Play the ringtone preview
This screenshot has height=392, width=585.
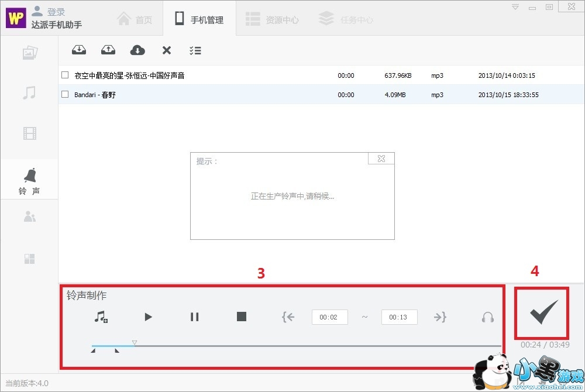pyautogui.click(x=148, y=317)
